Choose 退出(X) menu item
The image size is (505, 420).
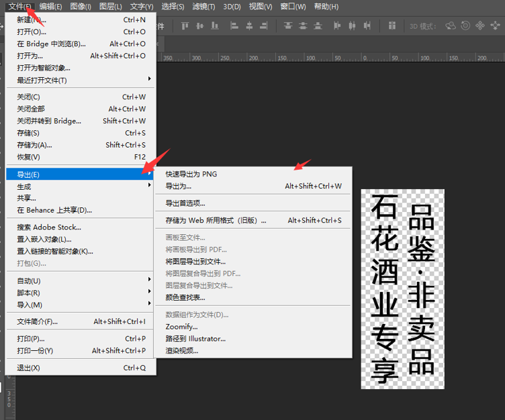81,368
